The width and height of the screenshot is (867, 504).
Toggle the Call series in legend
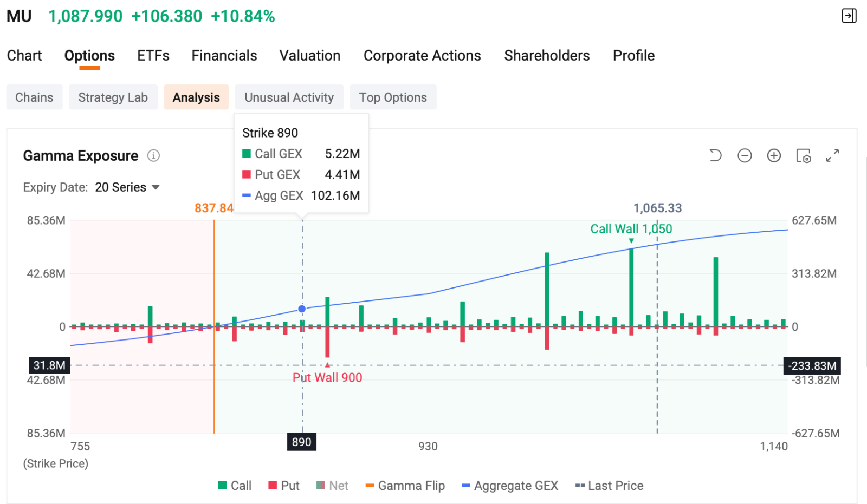235,486
